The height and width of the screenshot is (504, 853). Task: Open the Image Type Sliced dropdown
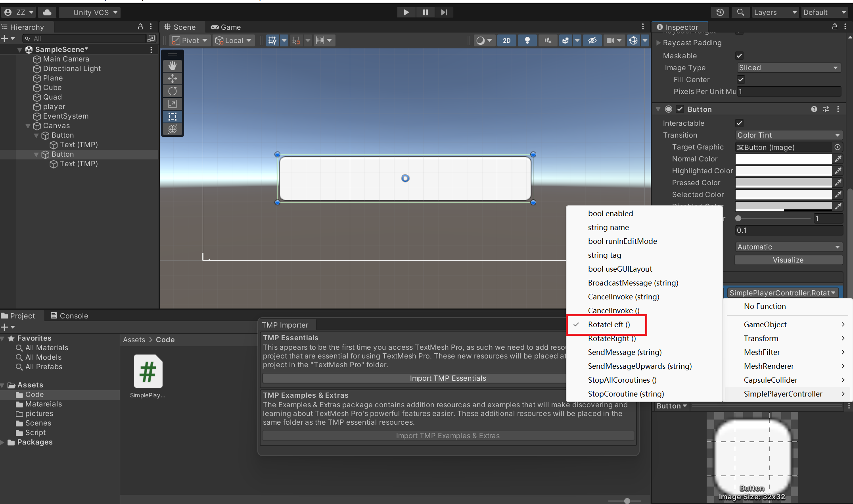(x=788, y=68)
